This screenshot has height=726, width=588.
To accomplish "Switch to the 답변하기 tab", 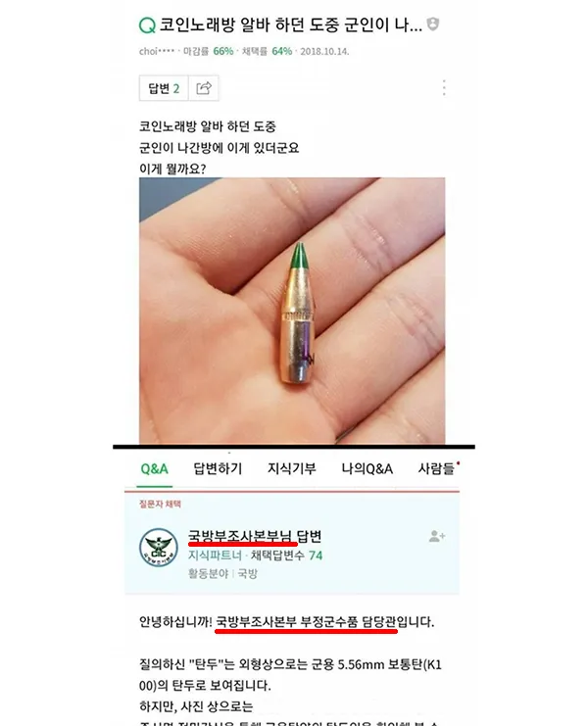I will [218, 469].
